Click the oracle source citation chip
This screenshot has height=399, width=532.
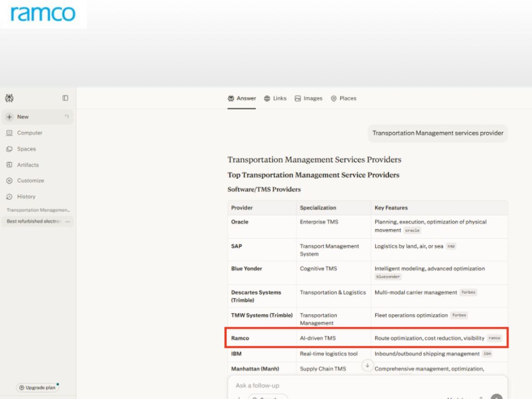(x=412, y=230)
